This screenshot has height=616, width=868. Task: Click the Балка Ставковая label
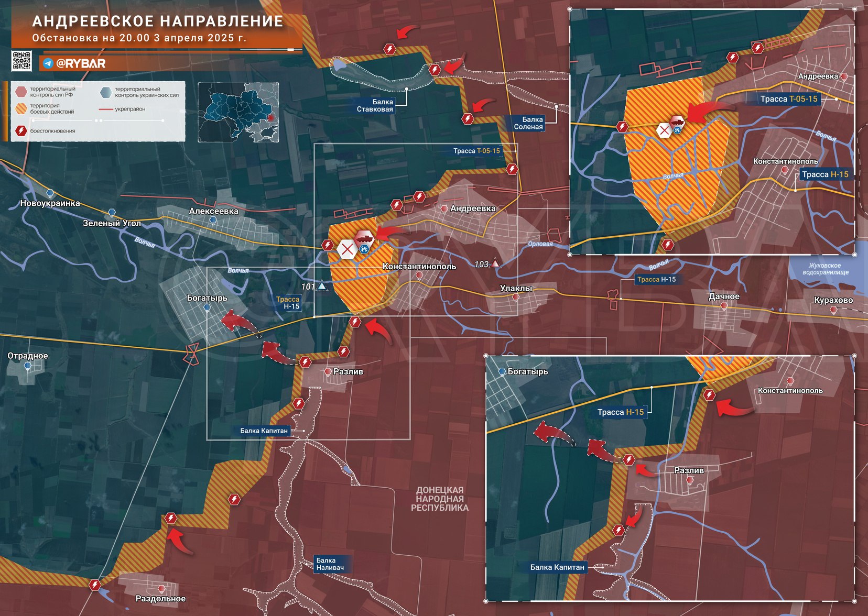tap(375, 105)
